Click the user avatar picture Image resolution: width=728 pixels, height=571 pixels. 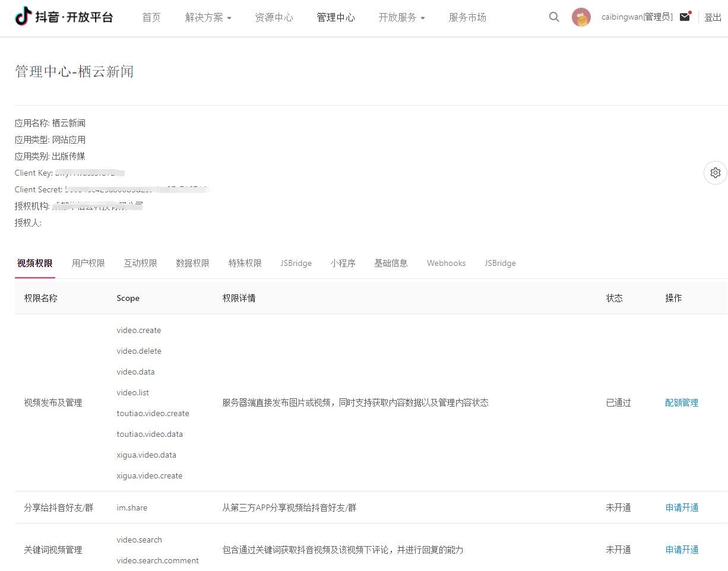[x=581, y=17]
